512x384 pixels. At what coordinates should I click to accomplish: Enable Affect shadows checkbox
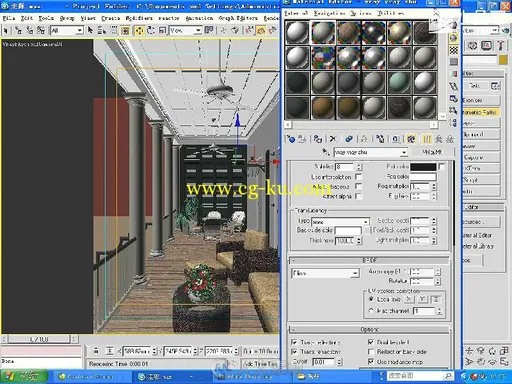[x=359, y=186]
